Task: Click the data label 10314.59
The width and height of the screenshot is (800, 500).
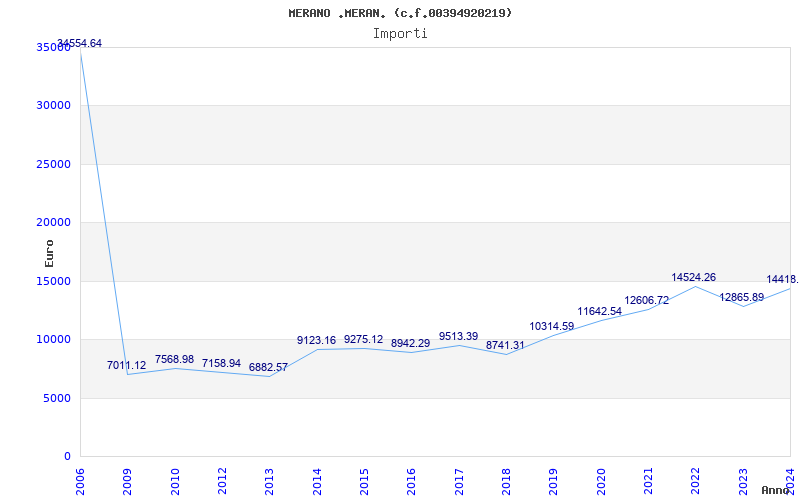Action: click(552, 327)
